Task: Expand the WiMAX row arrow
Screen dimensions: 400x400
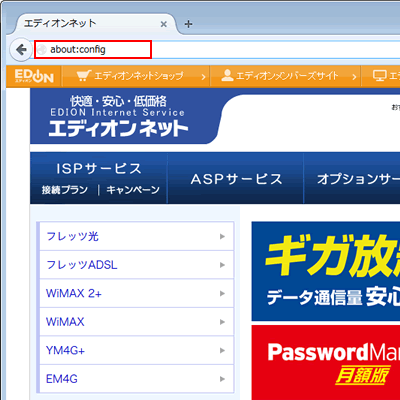Action: tap(222, 322)
